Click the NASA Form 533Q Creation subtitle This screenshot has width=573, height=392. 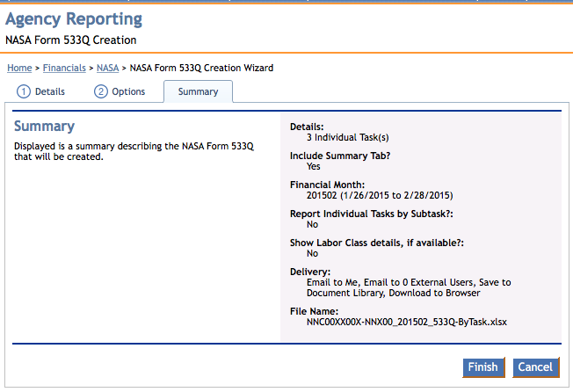70,40
